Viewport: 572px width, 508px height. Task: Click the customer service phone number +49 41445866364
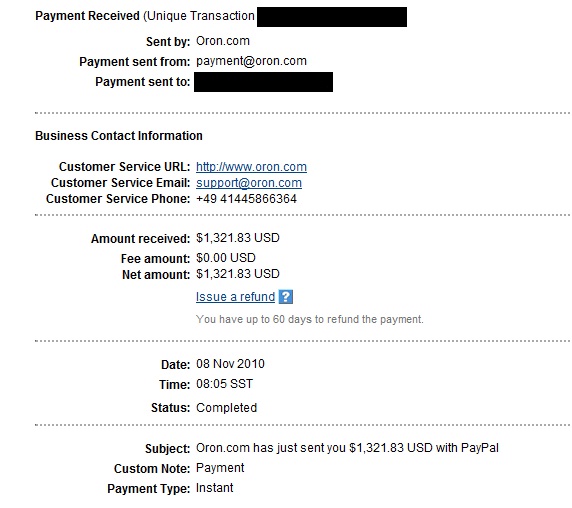click(x=246, y=199)
